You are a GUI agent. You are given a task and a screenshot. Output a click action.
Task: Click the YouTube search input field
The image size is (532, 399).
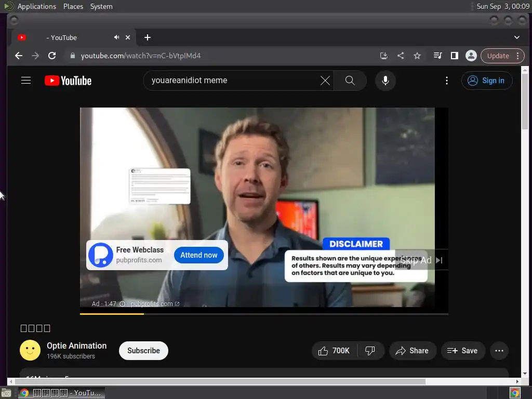coord(231,81)
